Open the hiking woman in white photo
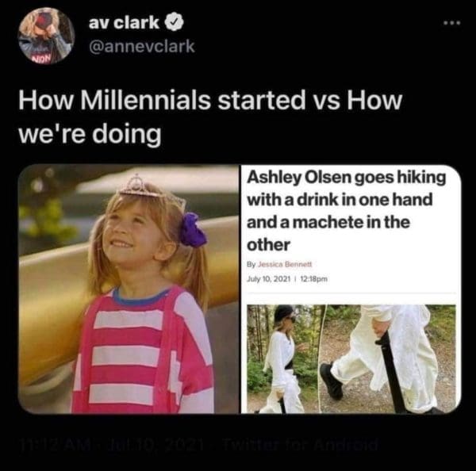 tap(286, 358)
